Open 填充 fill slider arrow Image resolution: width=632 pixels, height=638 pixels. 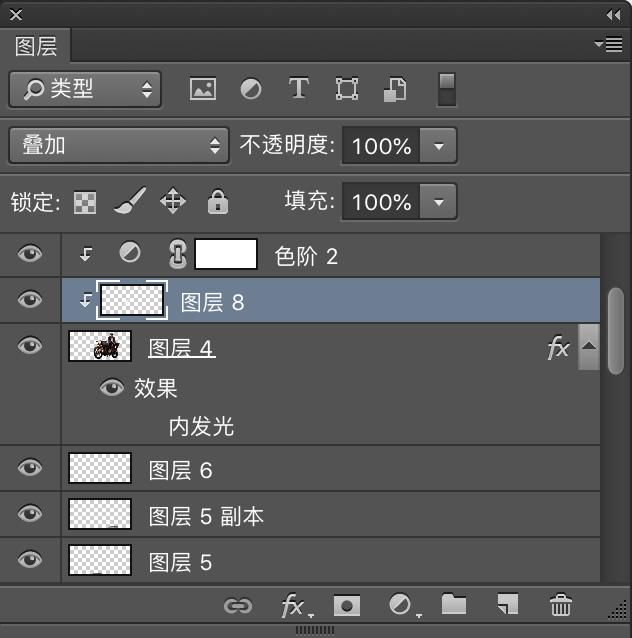tap(438, 202)
